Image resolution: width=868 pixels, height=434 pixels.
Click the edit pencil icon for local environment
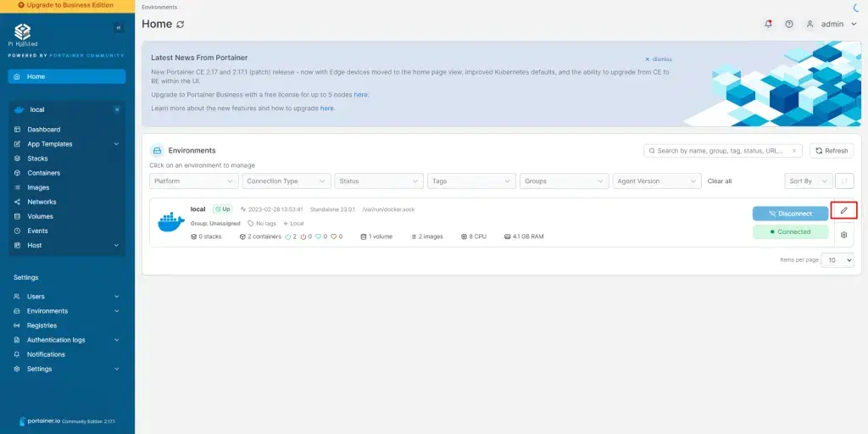click(843, 210)
